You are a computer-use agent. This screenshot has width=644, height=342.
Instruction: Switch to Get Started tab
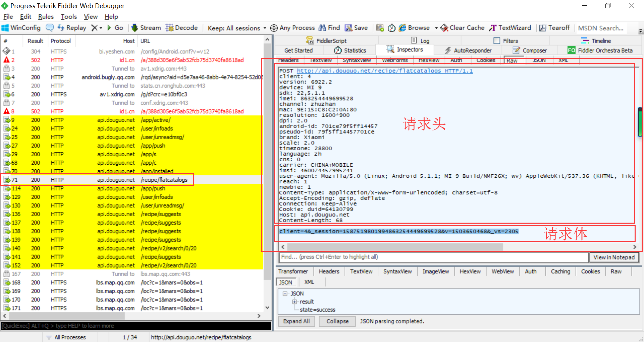(x=299, y=50)
